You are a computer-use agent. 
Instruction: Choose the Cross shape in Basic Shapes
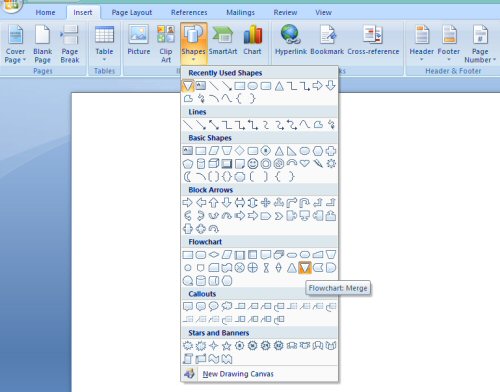click(x=331, y=151)
